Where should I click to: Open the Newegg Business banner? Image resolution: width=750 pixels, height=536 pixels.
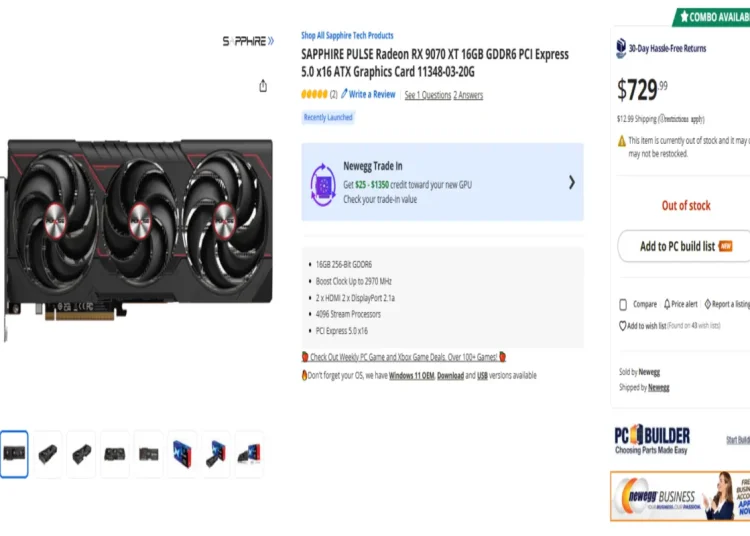680,496
